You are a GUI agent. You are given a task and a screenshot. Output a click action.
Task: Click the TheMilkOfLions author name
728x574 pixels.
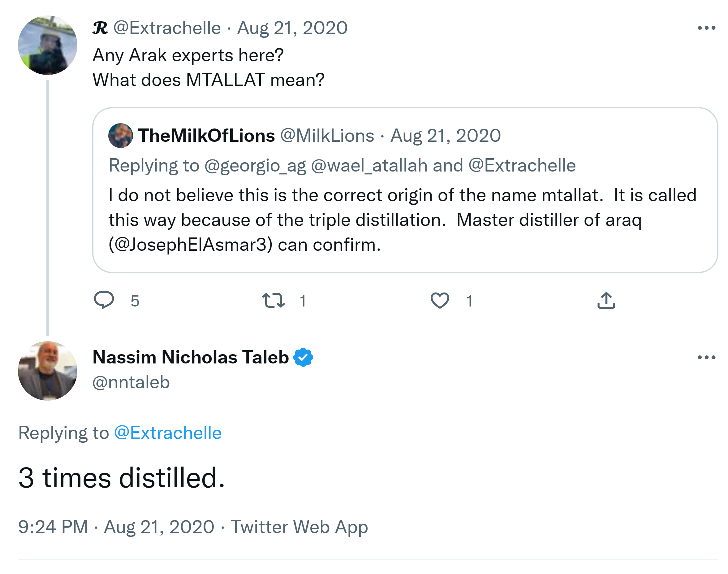click(206, 135)
